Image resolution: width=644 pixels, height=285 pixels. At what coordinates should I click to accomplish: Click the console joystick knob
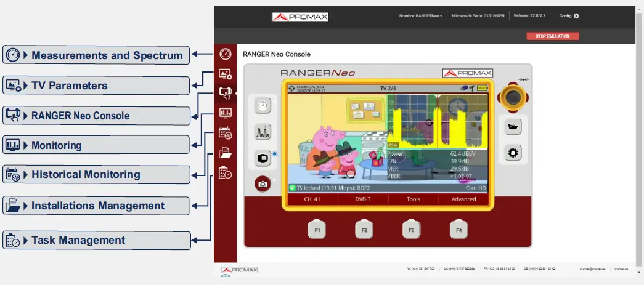(x=512, y=98)
